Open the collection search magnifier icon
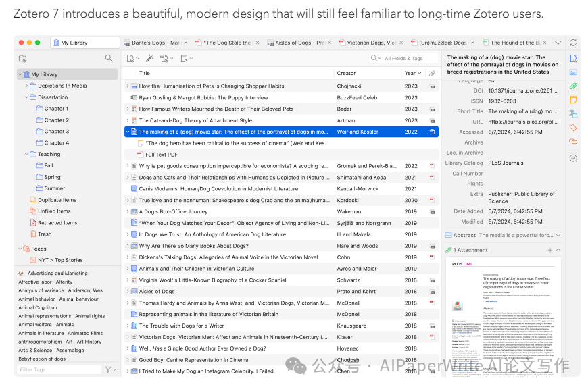588x389 pixels. [109, 58]
